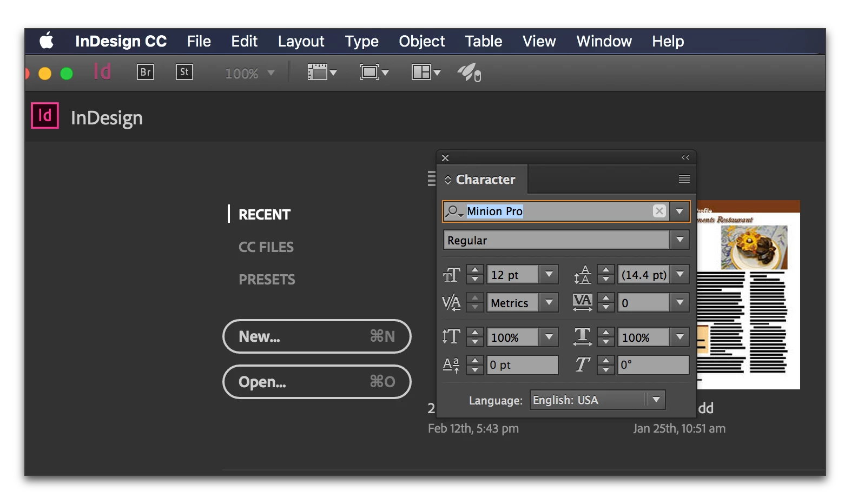
Task: Click the font search magnifier icon
Action: coord(453,211)
